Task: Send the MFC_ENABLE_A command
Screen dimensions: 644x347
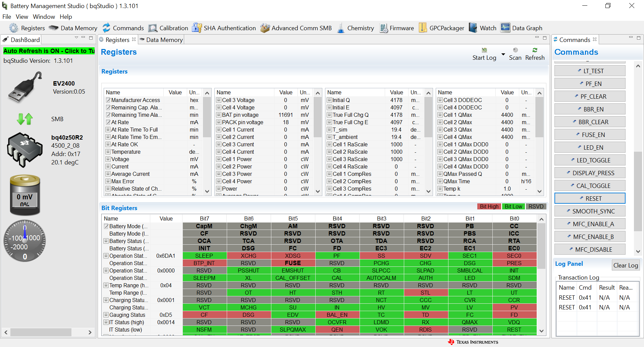Action: (590, 224)
